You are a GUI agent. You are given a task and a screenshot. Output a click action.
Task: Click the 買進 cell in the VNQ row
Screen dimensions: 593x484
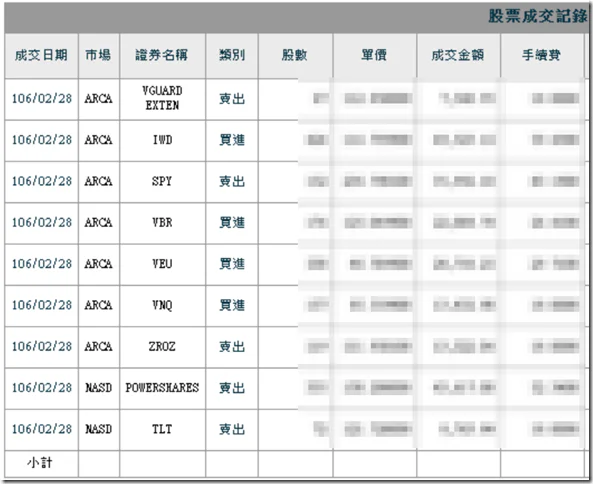[x=232, y=305]
